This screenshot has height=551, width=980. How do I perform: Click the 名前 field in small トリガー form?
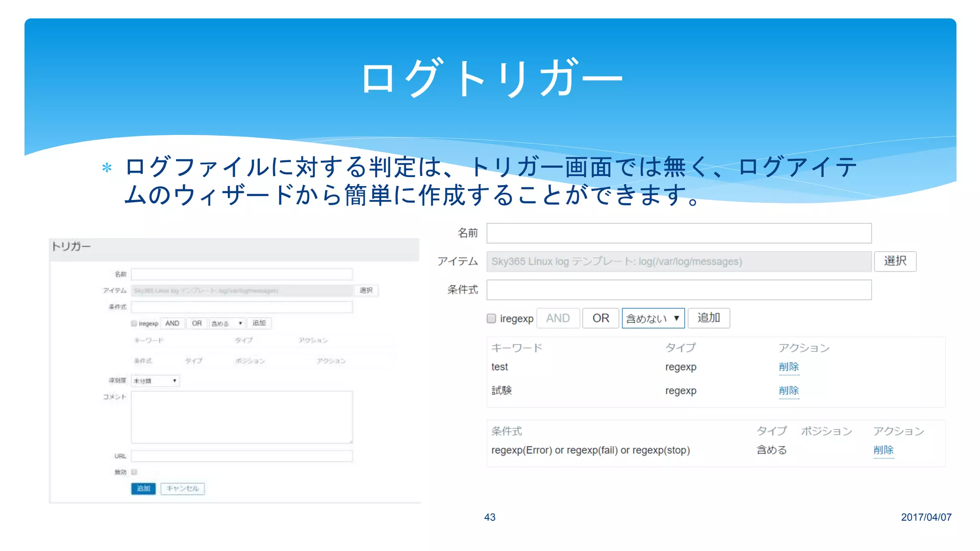(242, 274)
